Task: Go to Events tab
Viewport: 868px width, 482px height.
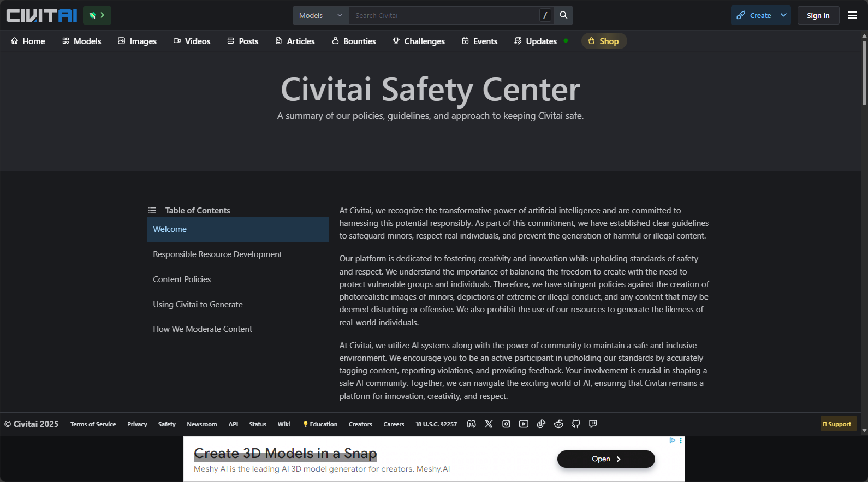Action: coord(480,41)
